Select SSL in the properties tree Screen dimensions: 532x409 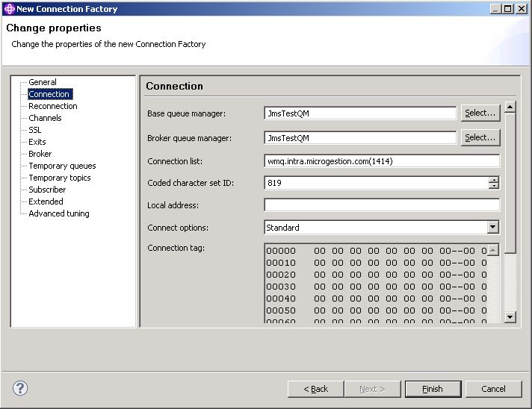click(x=35, y=130)
